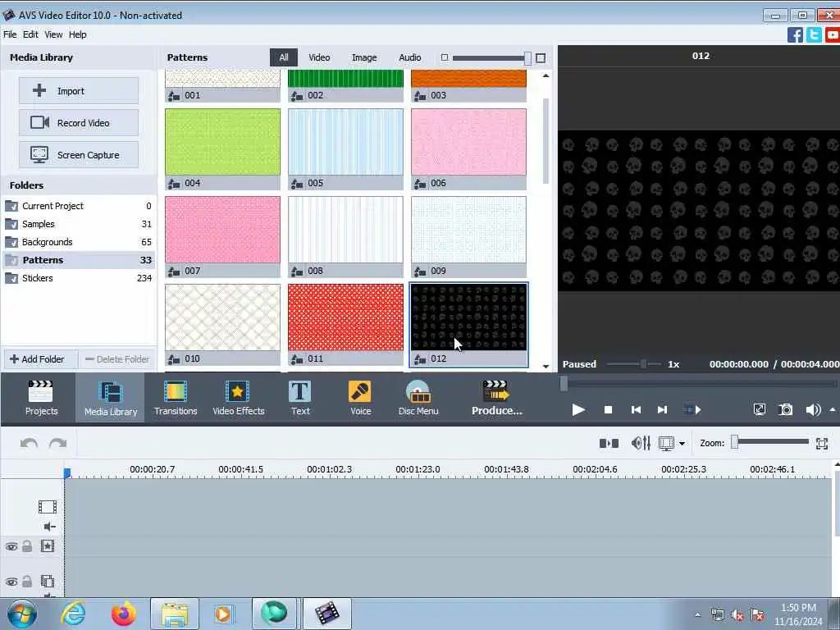Redo the last action
This screenshot has width=840, height=630.
[x=58, y=443]
